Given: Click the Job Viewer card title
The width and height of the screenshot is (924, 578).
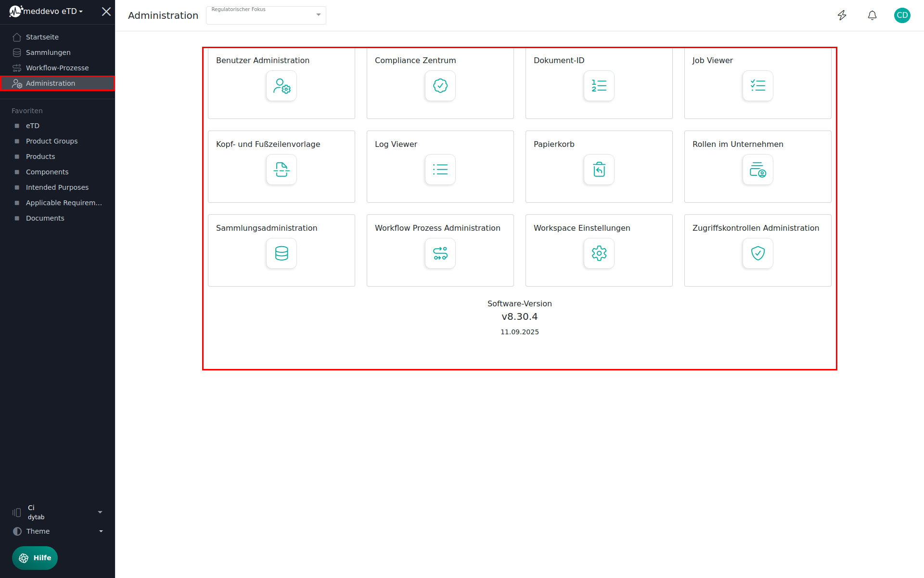Looking at the screenshot, I should pos(713,60).
